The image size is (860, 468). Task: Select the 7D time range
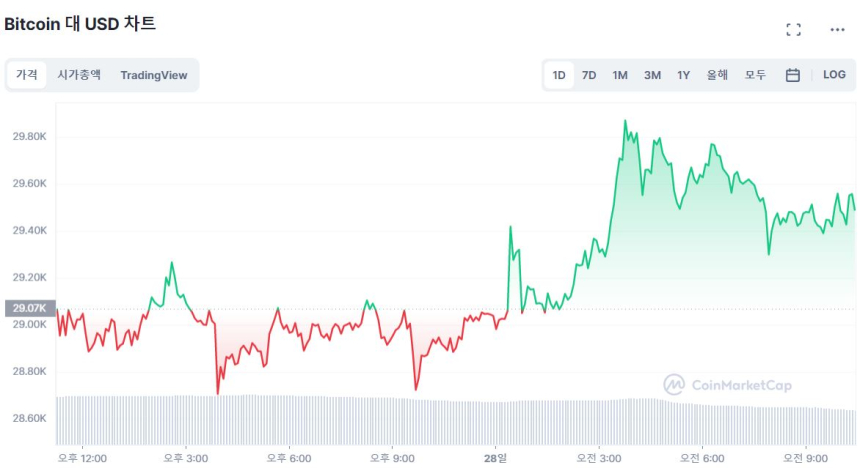[x=589, y=75]
